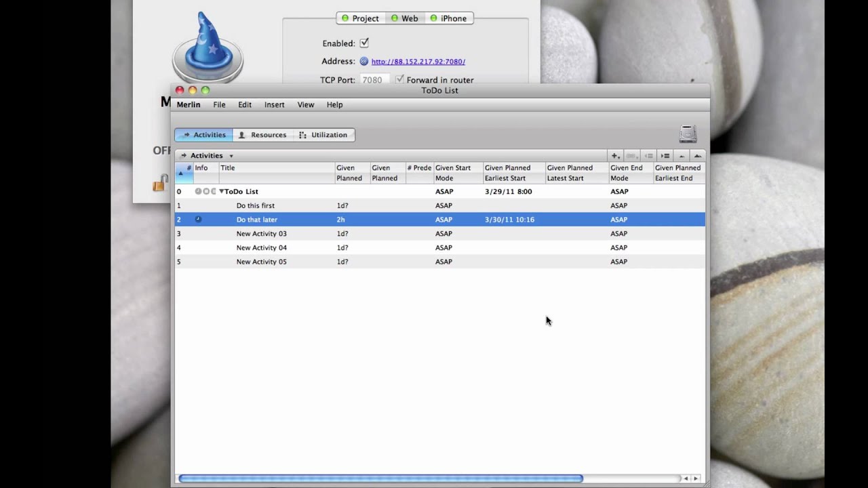Click the padlock icon in the back window
Viewport: 868px width, 488px height.
(161, 183)
